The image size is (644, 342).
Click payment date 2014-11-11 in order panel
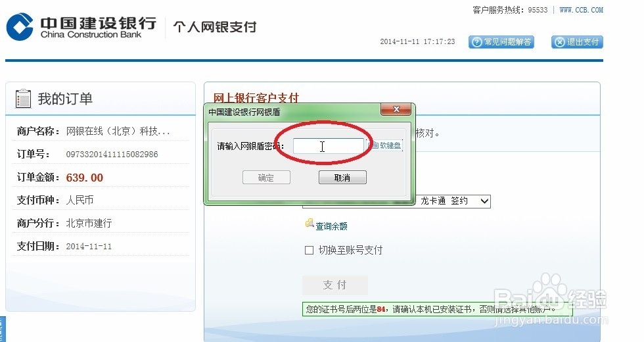pos(89,247)
